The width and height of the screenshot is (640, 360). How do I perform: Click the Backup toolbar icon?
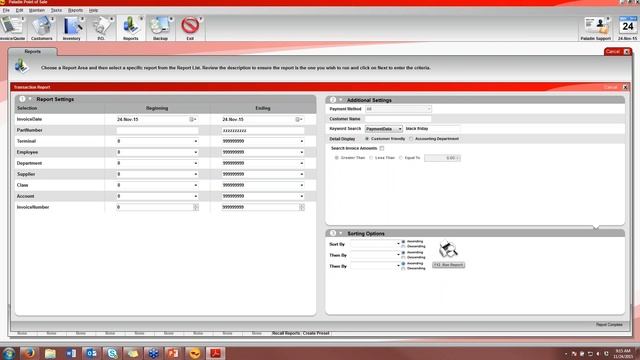pyautogui.click(x=160, y=28)
